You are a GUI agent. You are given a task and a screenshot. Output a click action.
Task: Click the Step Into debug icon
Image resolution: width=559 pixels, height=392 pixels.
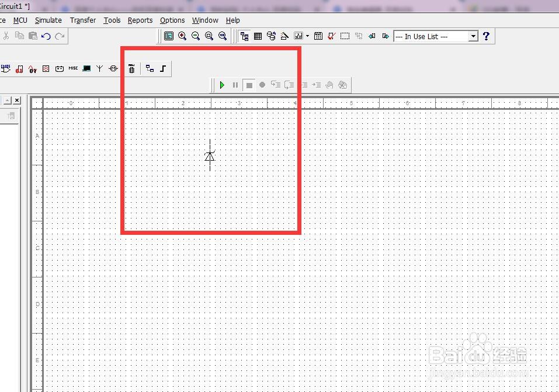click(276, 85)
